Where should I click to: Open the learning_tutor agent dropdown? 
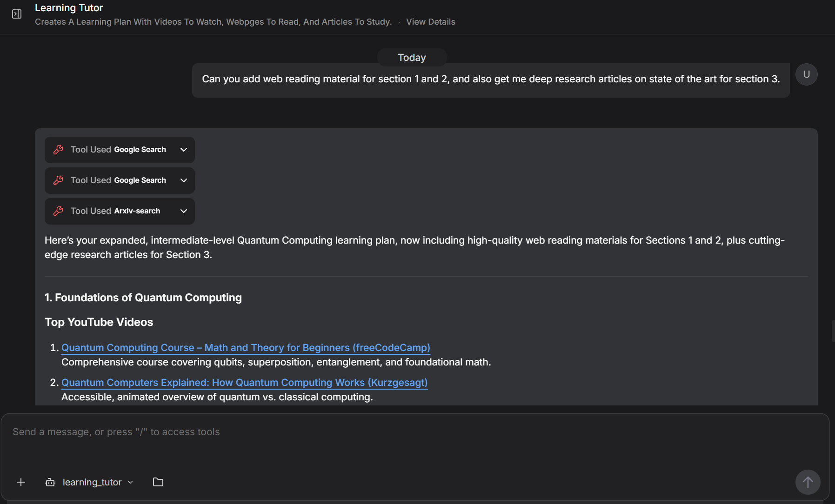(x=130, y=482)
